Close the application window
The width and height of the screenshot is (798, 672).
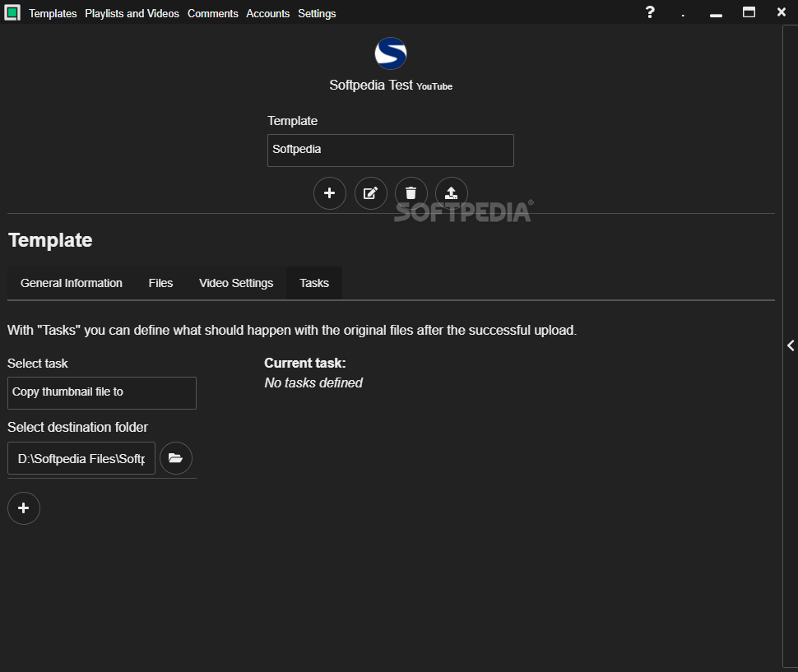(782, 12)
